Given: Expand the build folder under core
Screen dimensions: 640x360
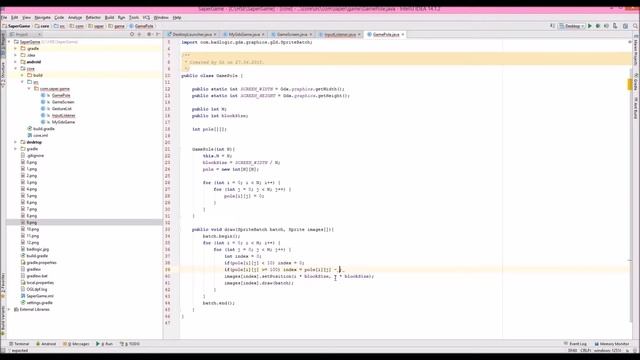Looking at the screenshot, I should pos(22,75).
